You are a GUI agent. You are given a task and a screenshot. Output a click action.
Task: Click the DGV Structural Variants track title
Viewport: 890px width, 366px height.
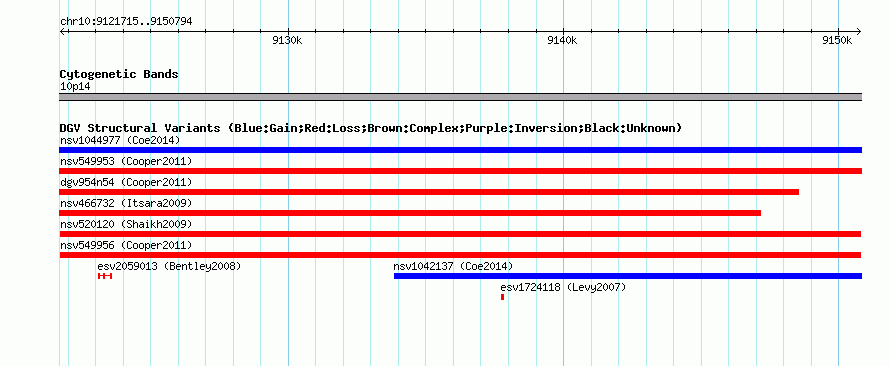point(371,128)
